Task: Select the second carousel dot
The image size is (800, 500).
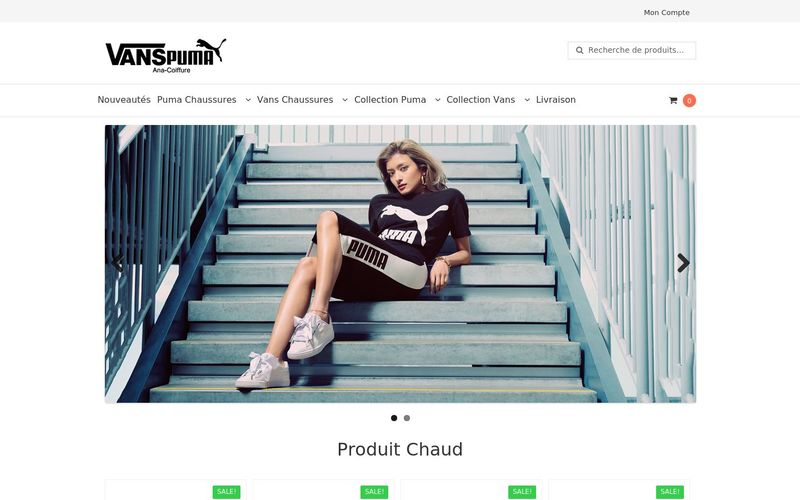Action: 407,418
